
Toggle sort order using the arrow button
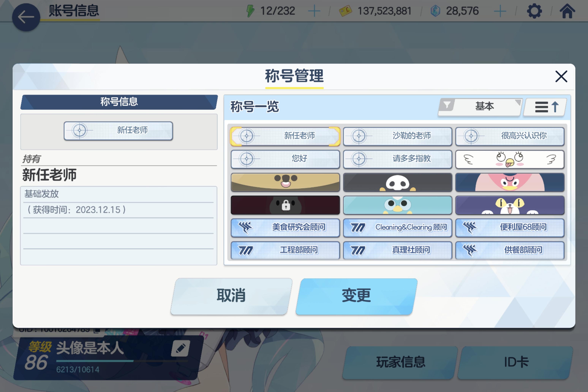pos(545,107)
